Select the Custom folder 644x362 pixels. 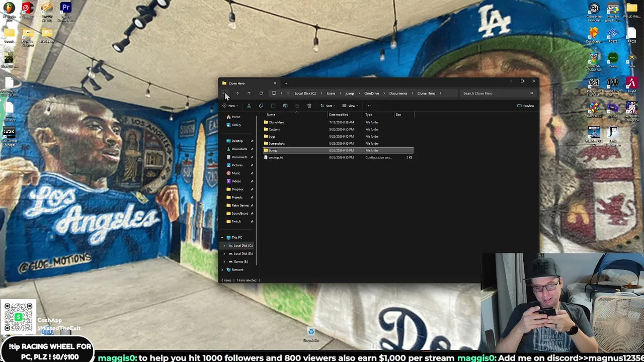tap(338, 129)
